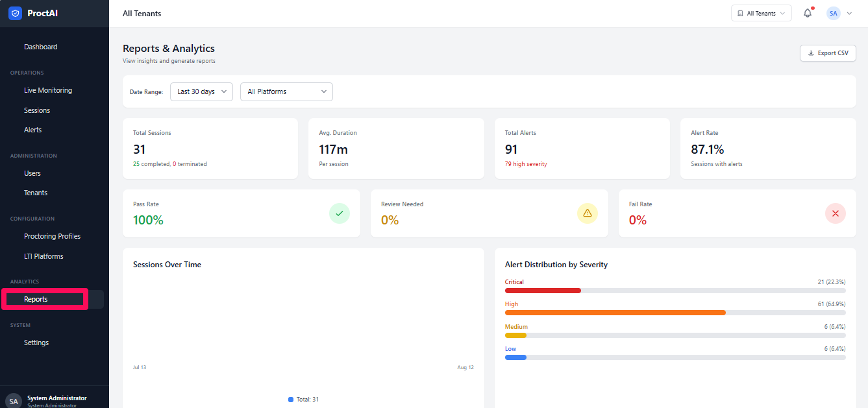The height and width of the screenshot is (408, 868).
Task: Open the notifications bell icon
Action: 808,13
